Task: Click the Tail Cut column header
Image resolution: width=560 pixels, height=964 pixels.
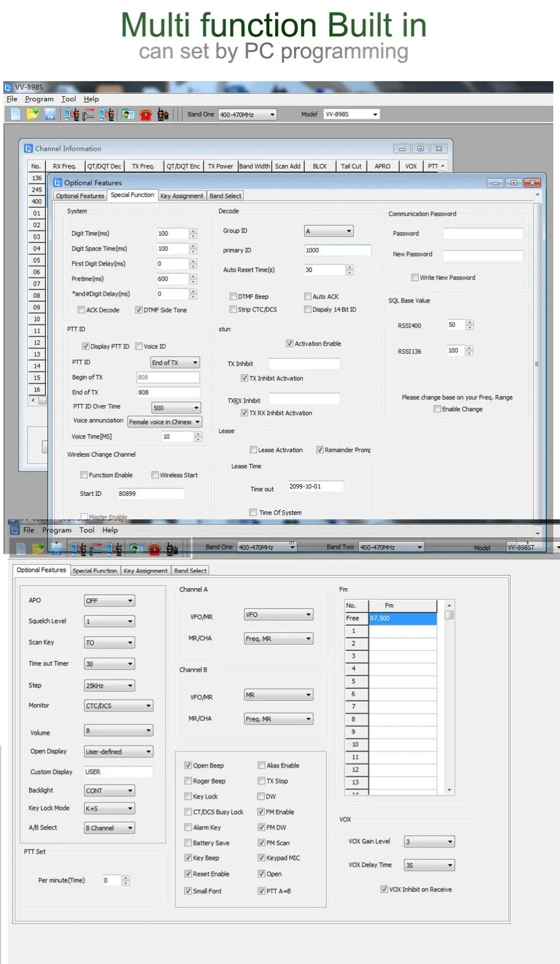Action: point(351,166)
